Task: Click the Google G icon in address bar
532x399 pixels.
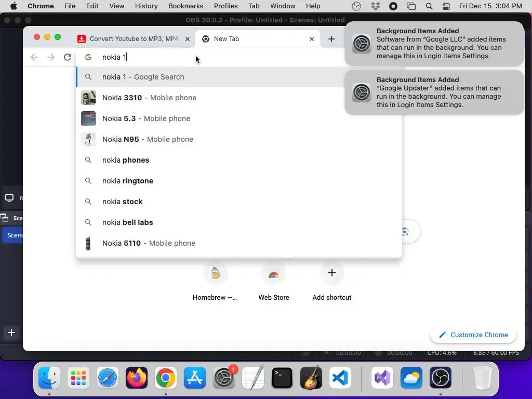Action: tap(88, 57)
